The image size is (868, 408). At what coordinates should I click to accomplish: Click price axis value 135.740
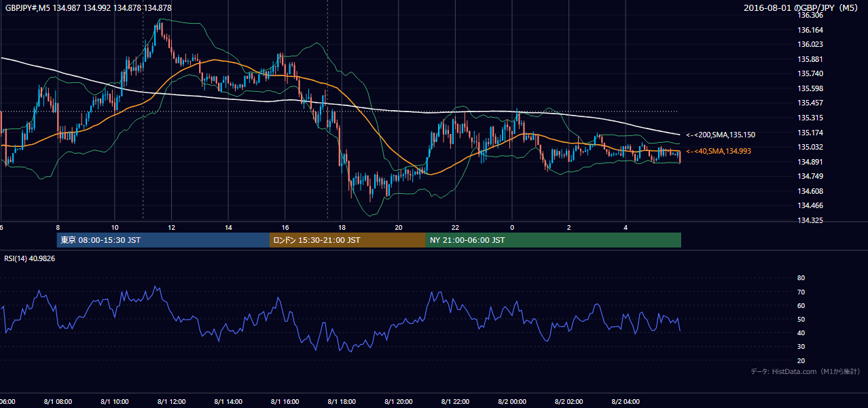click(x=810, y=73)
